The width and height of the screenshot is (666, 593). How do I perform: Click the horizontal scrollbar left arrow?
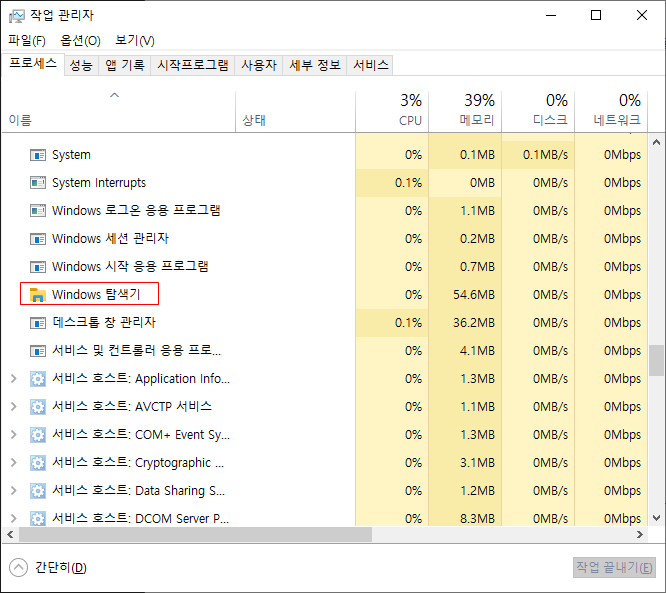(x=10, y=534)
